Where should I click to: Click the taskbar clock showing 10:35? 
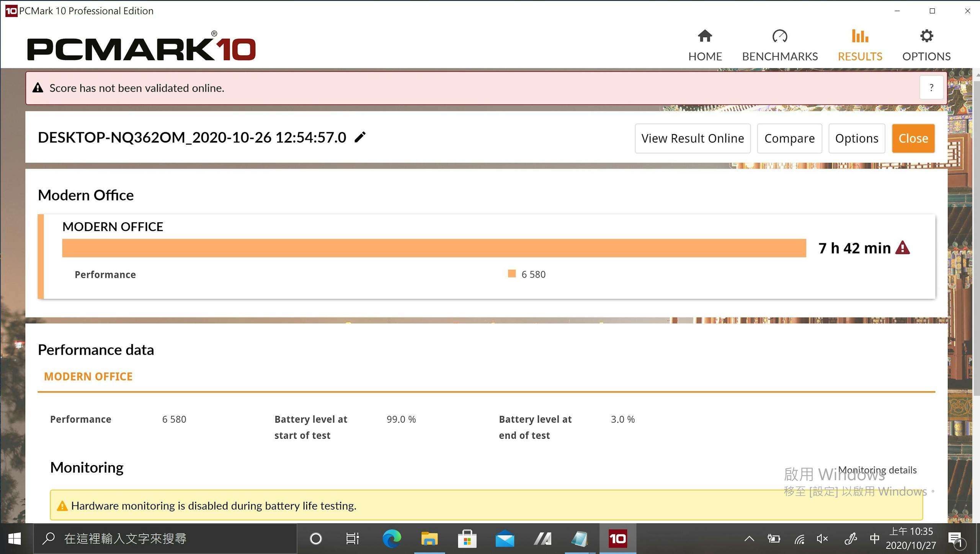pos(911,538)
